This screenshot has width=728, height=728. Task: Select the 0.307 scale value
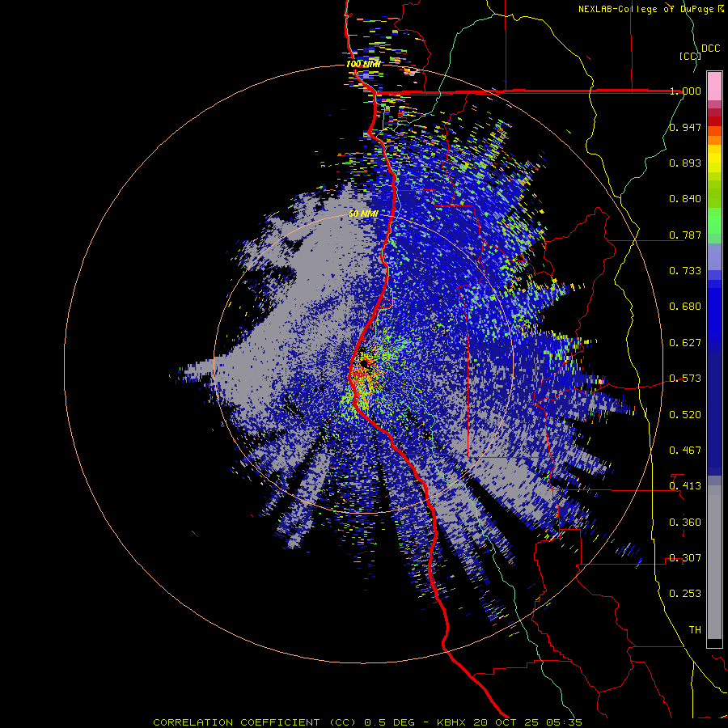(685, 558)
